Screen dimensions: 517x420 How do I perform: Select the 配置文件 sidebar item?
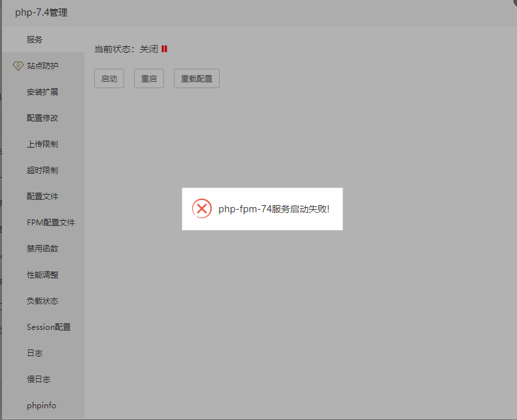(43, 197)
